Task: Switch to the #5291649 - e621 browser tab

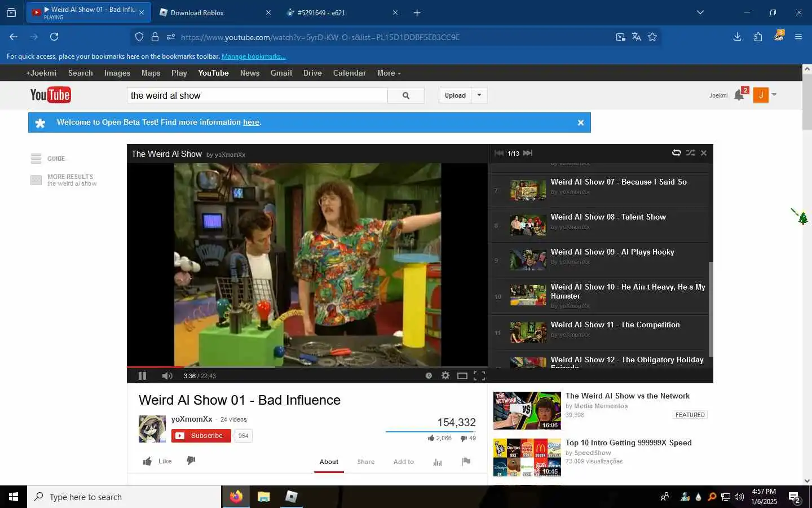Action: pos(342,12)
